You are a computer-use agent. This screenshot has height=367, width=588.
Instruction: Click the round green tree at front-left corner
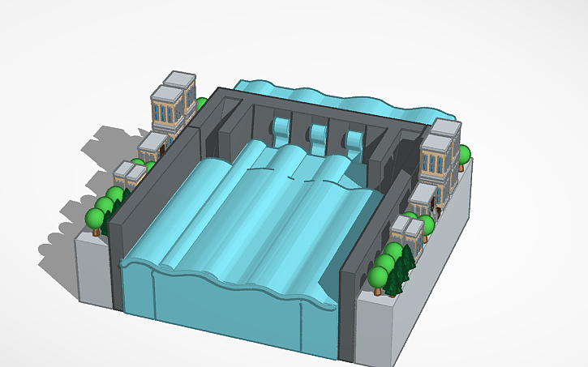96,219
